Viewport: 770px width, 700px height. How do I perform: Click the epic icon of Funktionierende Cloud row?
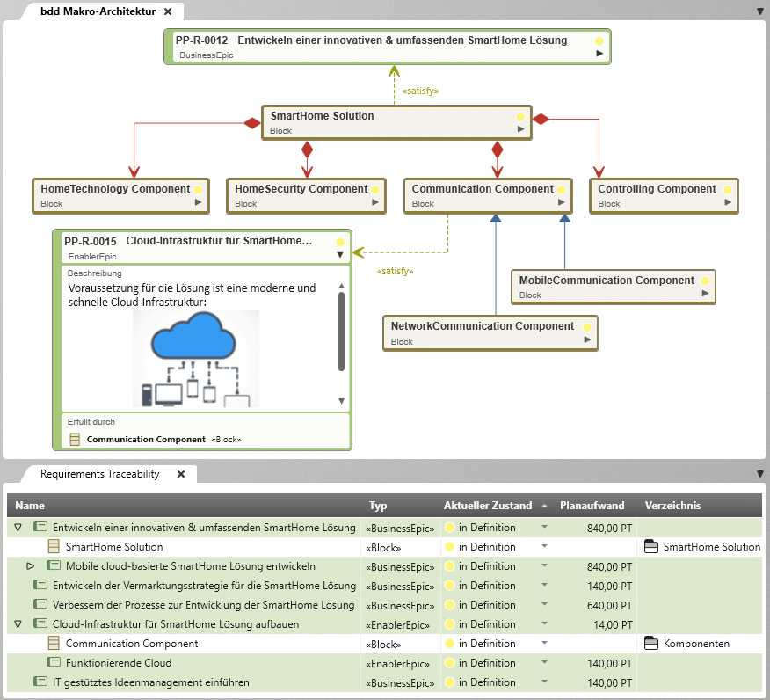click(x=54, y=663)
